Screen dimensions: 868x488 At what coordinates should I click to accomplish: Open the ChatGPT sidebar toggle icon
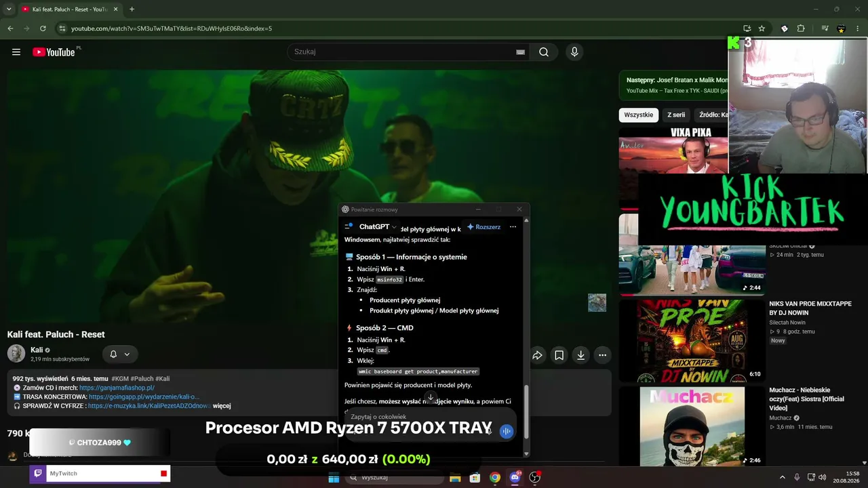click(349, 226)
